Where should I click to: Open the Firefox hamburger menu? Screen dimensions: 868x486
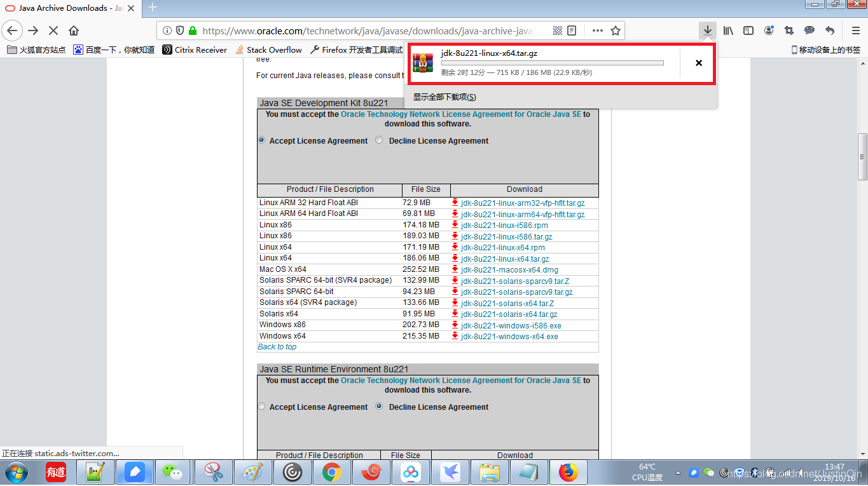coord(855,30)
